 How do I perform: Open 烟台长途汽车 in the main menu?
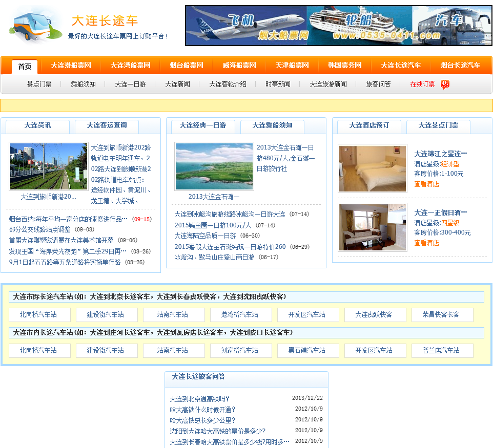click(x=460, y=66)
